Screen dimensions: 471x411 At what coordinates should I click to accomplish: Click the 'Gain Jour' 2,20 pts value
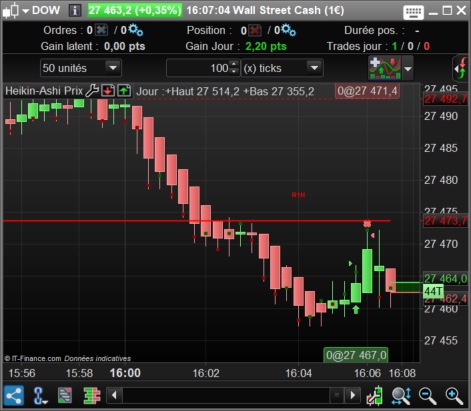tap(266, 46)
